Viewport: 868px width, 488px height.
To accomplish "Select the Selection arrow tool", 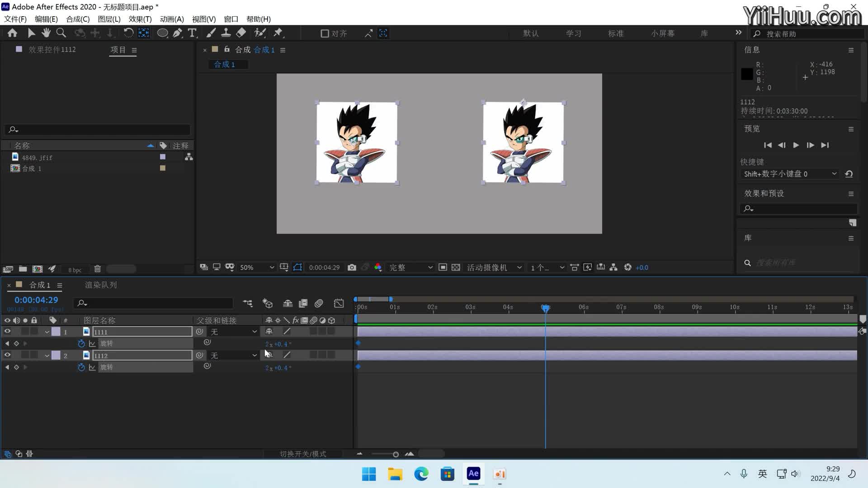I will 31,33.
